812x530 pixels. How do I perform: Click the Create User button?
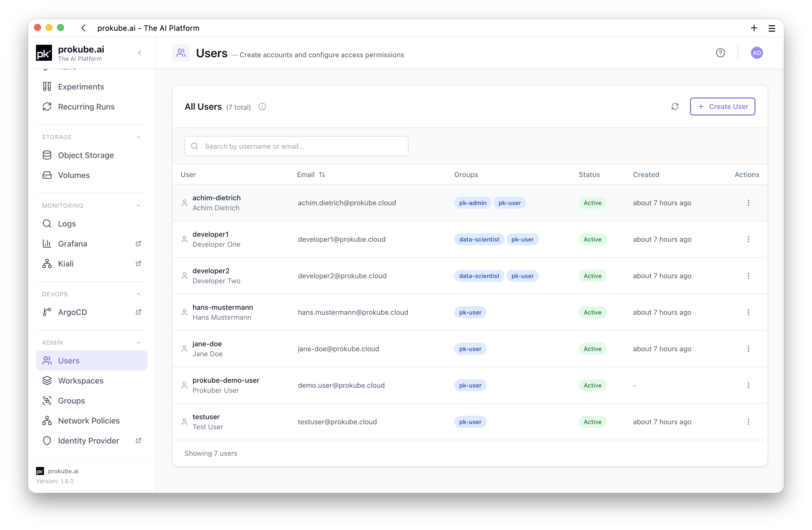[722, 106]
